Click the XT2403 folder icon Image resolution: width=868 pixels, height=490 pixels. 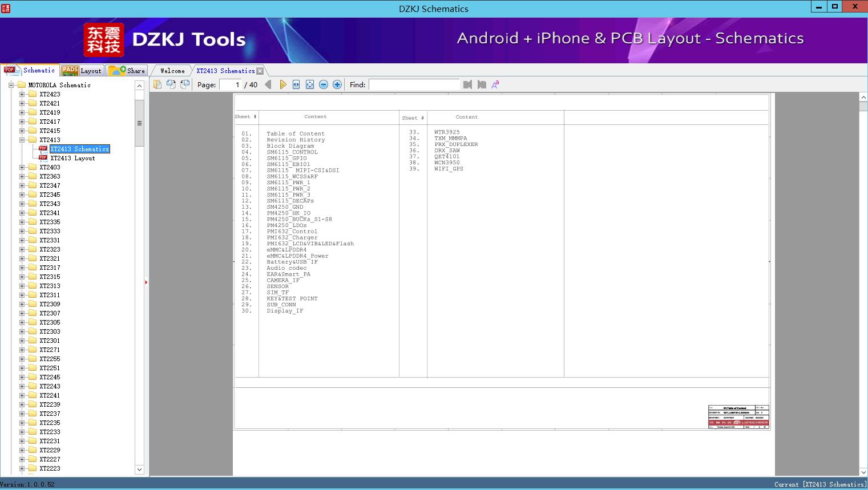33,167
